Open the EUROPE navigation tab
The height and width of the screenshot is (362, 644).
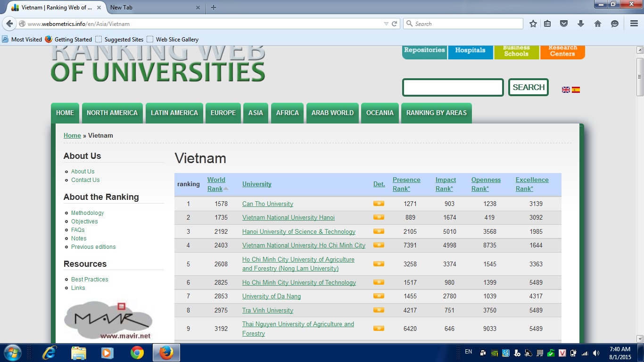coord(223,113)
